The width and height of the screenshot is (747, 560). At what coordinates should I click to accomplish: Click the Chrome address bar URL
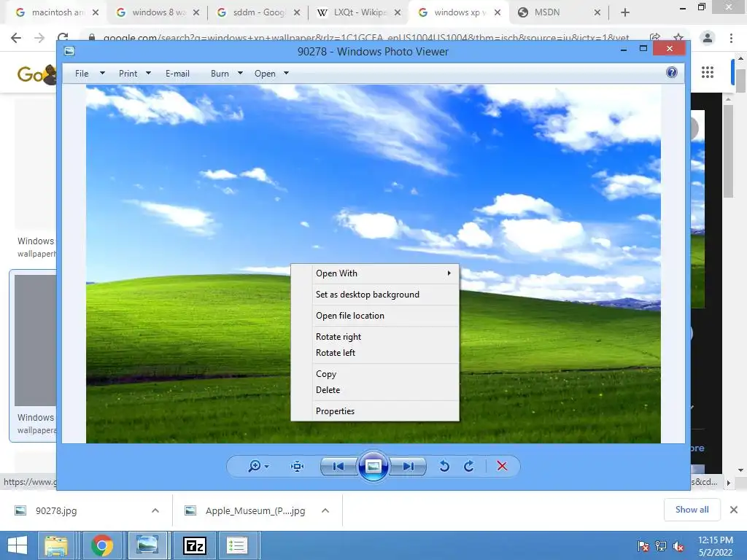click(x=366, y=38)
